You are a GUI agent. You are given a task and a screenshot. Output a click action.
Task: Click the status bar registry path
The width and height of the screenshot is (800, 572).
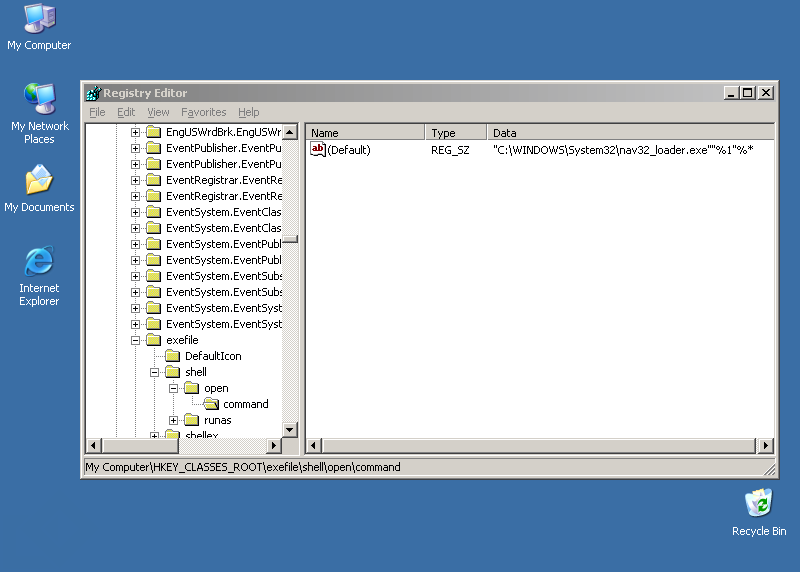[x=243, y=467]
